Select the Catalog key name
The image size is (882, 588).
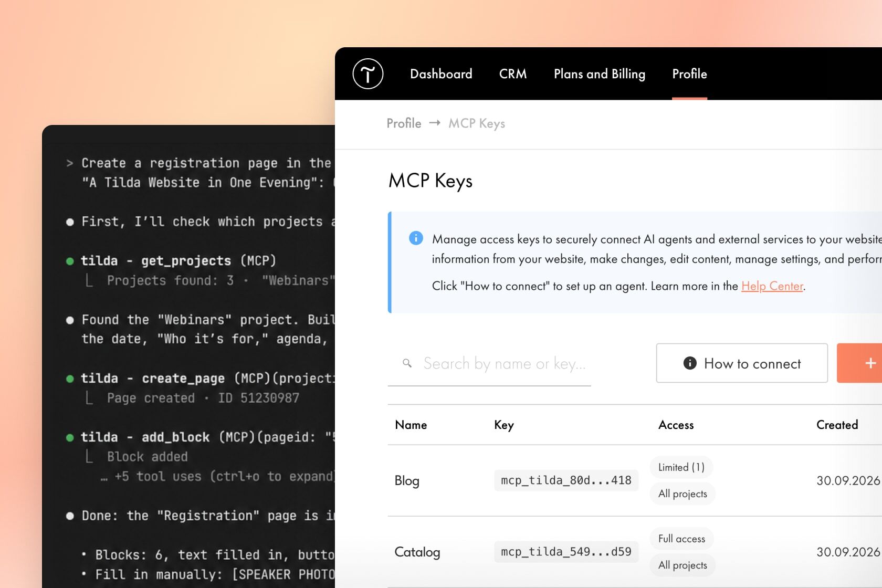417,552
